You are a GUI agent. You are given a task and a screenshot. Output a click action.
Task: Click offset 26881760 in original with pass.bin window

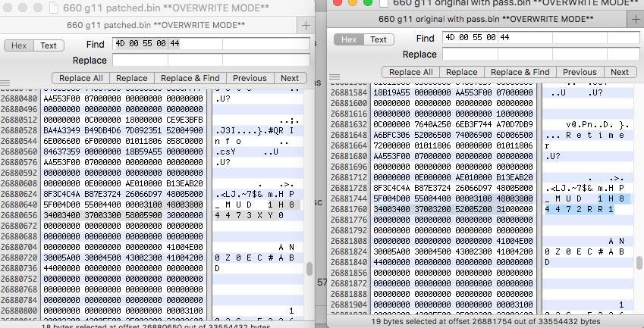(x=347, y=209)
